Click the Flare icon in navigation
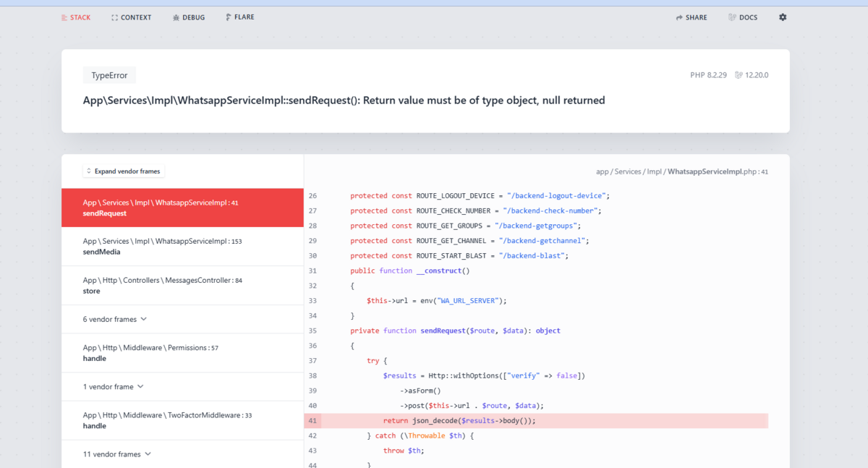Viewport: 868px width, 468px height. [229, 17]
